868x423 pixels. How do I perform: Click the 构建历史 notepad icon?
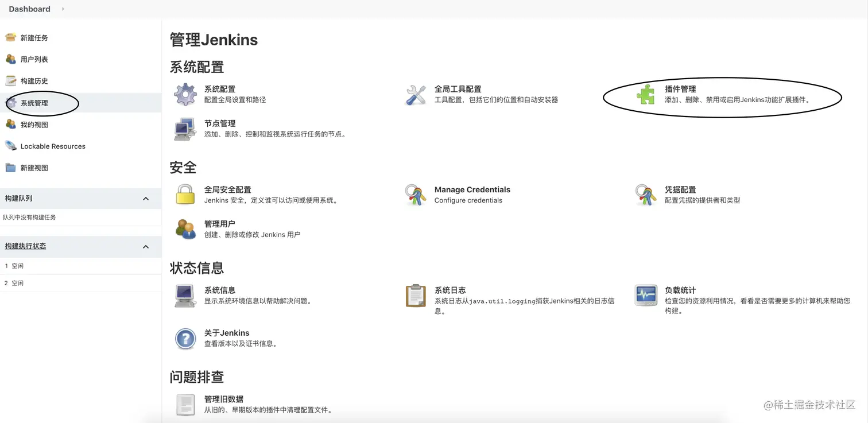10,81
